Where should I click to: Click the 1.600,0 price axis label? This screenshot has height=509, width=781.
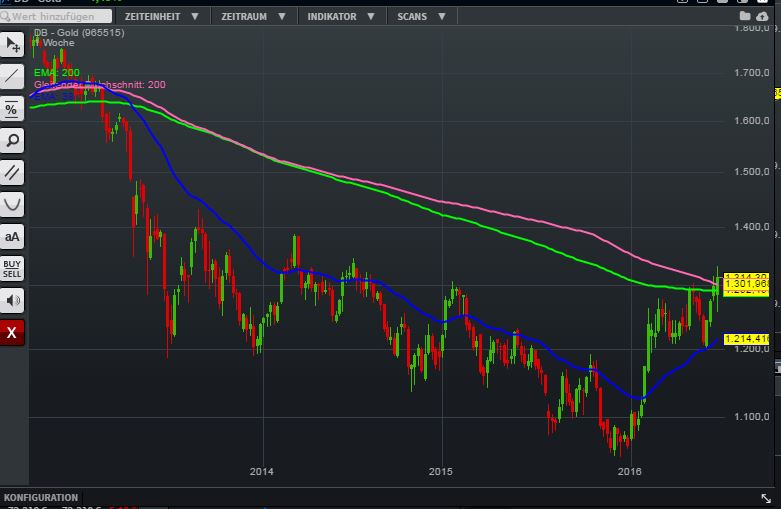click(752, 121)
